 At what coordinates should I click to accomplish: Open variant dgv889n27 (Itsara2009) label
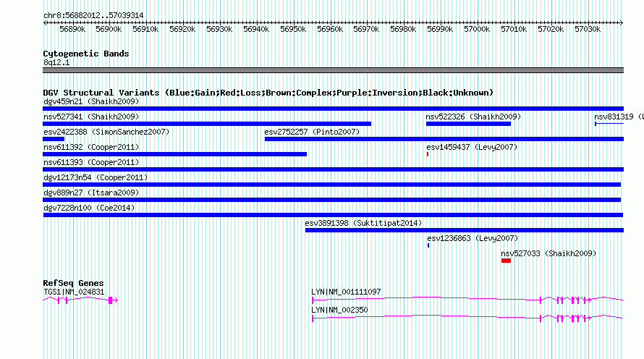[91, 193]
